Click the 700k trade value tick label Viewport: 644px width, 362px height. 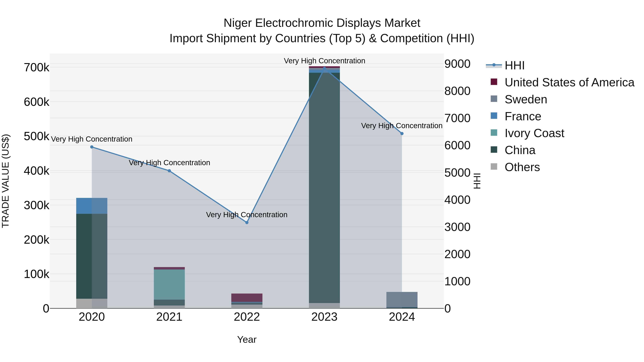[36, 67]
